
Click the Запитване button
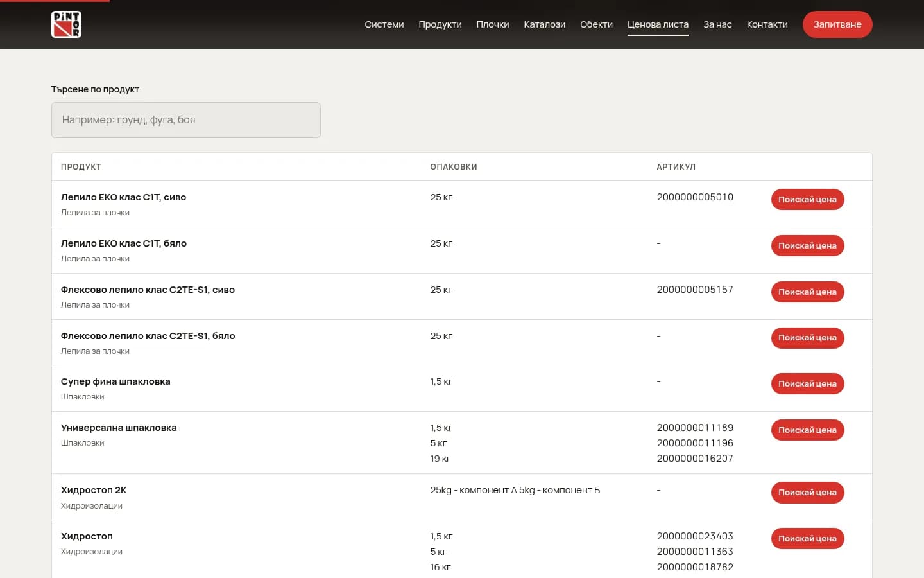837,24
